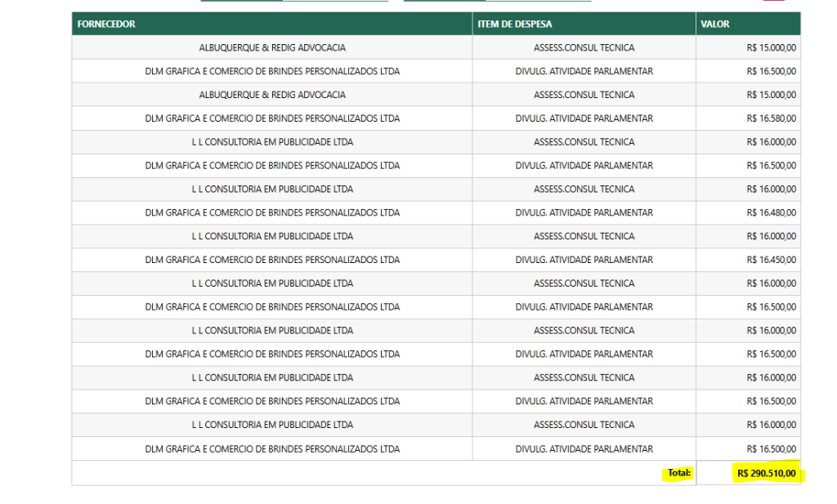Click the expense item in the R$ 16.480,00 row
837x504 pixels.
click(x=584, y=213)
